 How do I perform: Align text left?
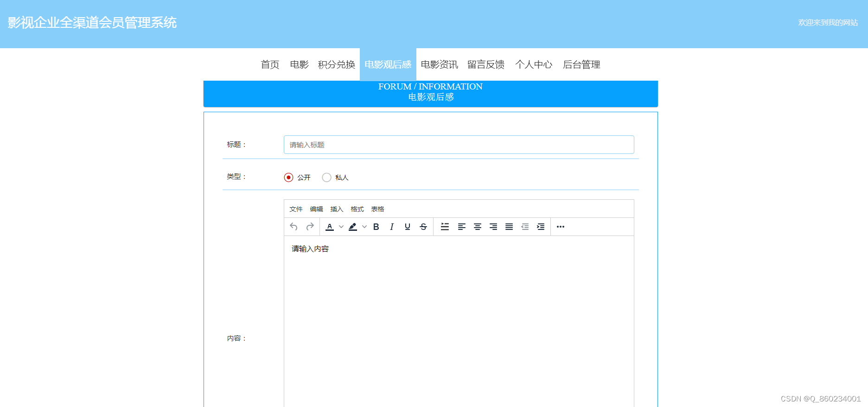click(461, 227)
